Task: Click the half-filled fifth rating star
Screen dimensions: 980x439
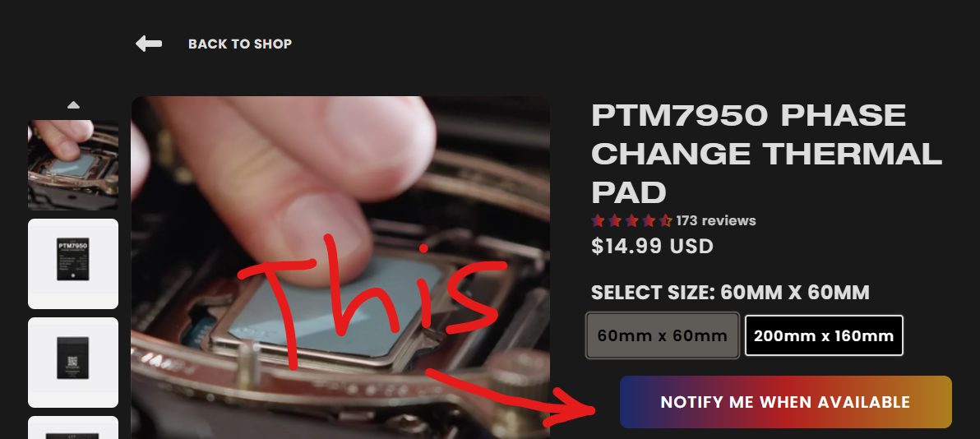Action: 666,221
